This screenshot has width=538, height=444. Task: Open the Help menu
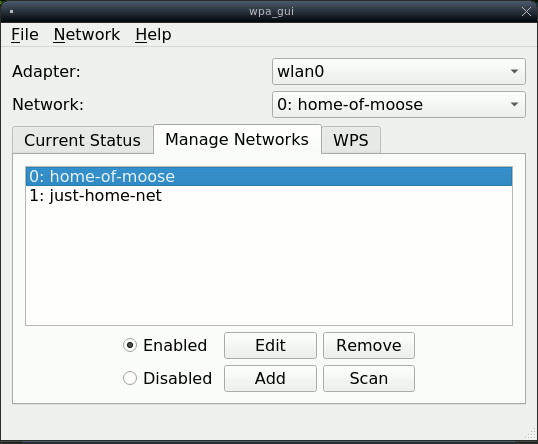click(153, 35)
